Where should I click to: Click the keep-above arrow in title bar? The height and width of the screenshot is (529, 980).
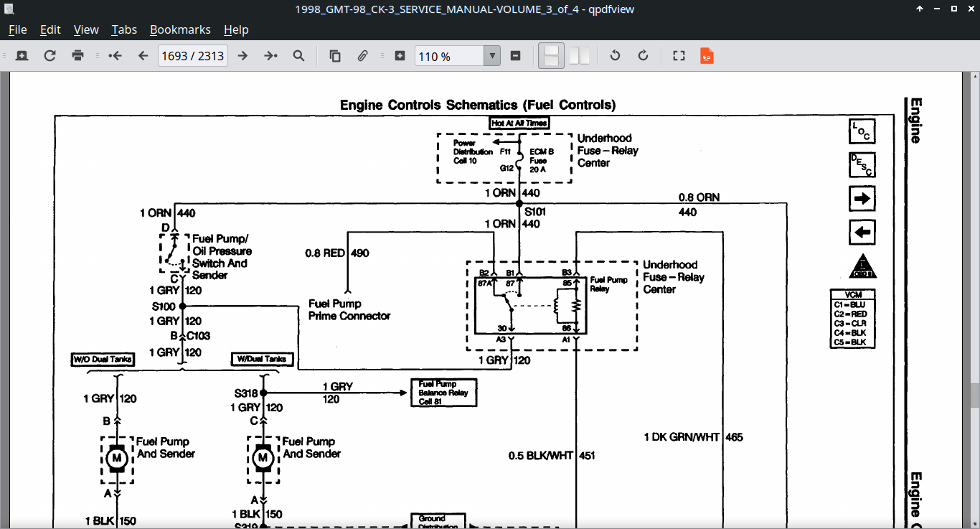[920, 9]
